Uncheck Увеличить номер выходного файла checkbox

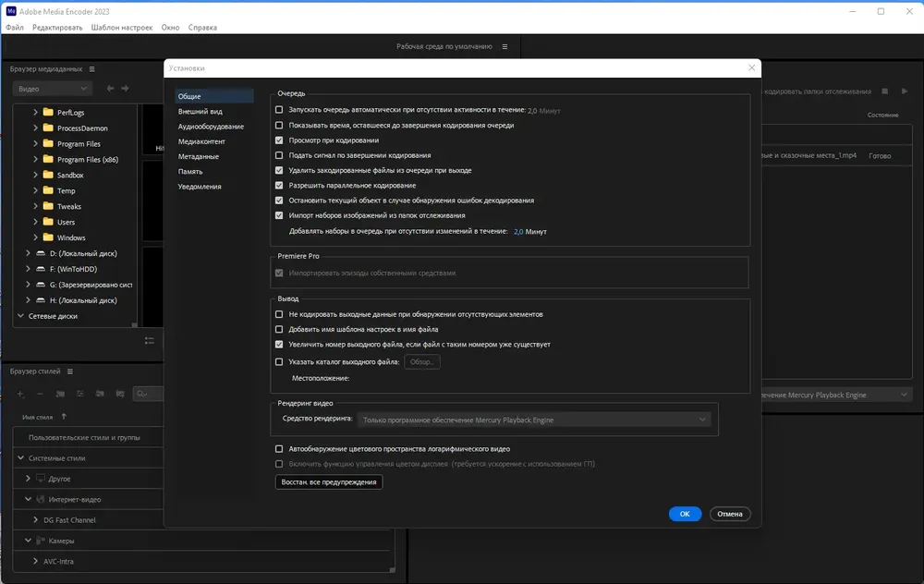pos(279,344)
